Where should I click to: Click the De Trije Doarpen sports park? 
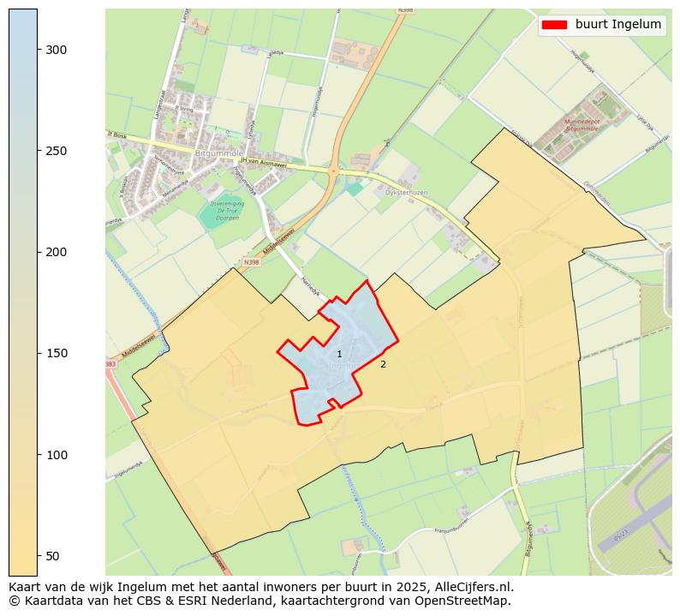[x=226, y=211]
